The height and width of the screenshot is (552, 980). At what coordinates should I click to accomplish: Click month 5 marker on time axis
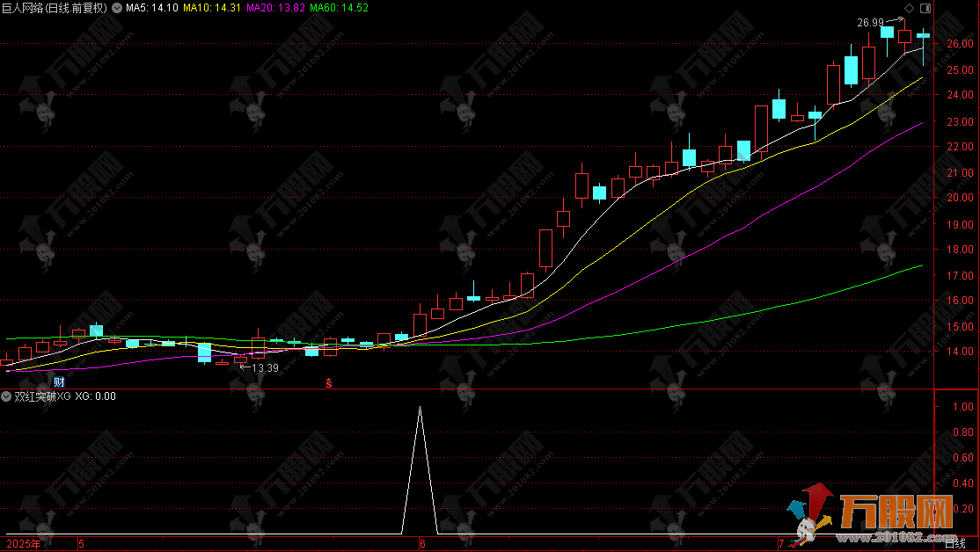[81, 544]
